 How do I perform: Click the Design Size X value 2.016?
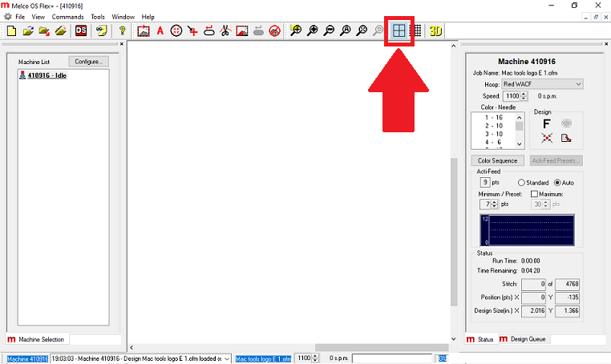point(533,310)
